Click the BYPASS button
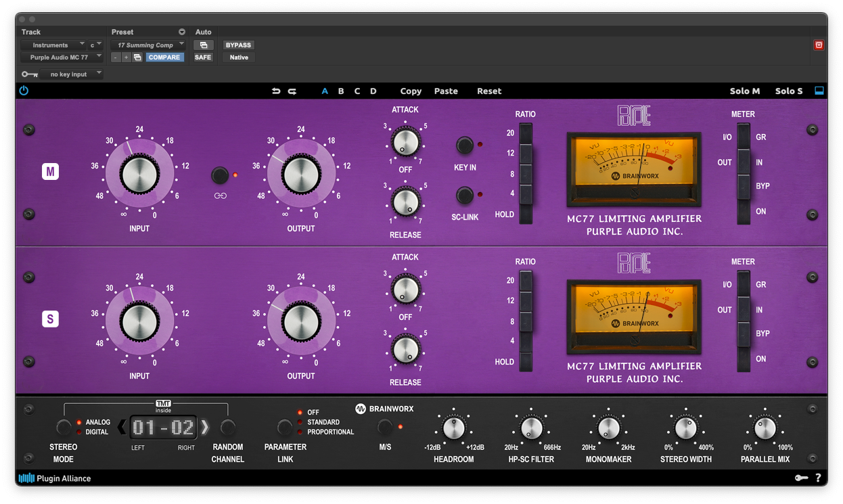 pos(238,45)
